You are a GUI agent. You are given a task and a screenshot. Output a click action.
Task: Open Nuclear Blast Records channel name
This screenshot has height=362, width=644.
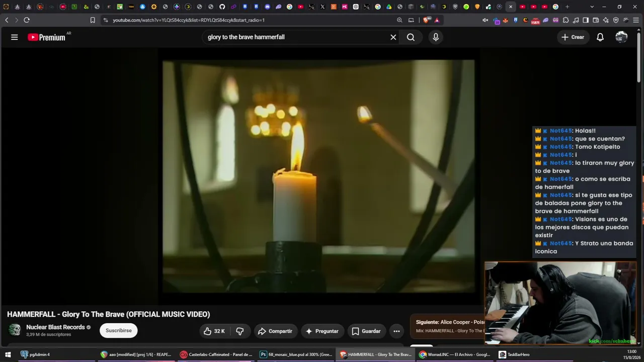pos(55,327)
